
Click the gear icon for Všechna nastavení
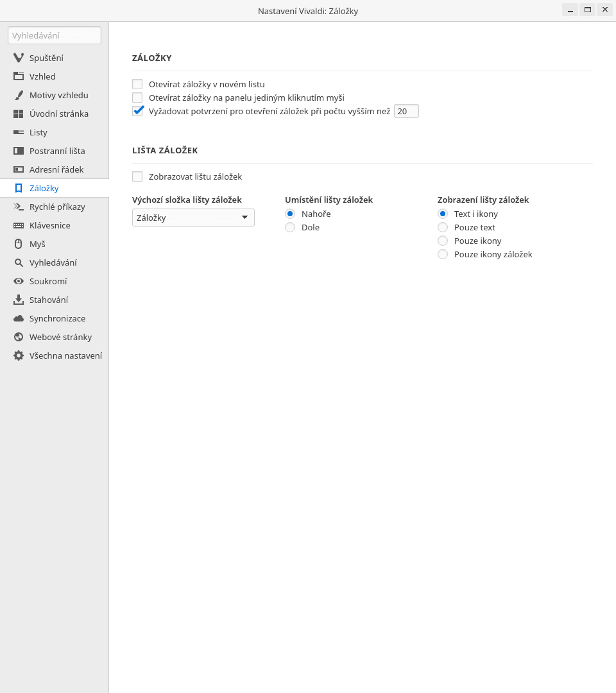pyautogui.click(x=19, y=355)
